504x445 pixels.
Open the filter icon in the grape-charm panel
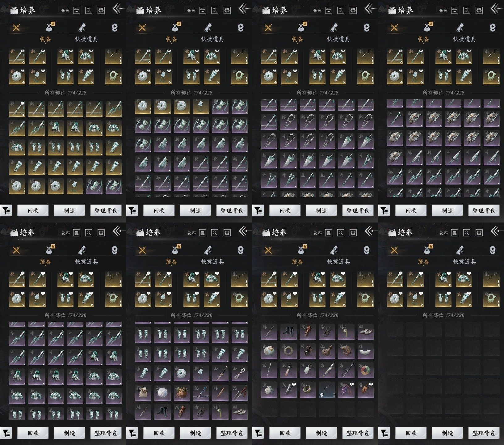258,433
